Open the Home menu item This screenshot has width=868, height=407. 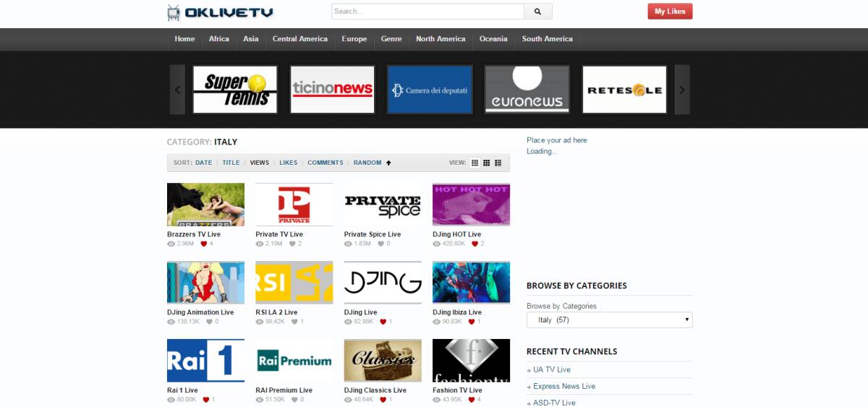[184, 39]
